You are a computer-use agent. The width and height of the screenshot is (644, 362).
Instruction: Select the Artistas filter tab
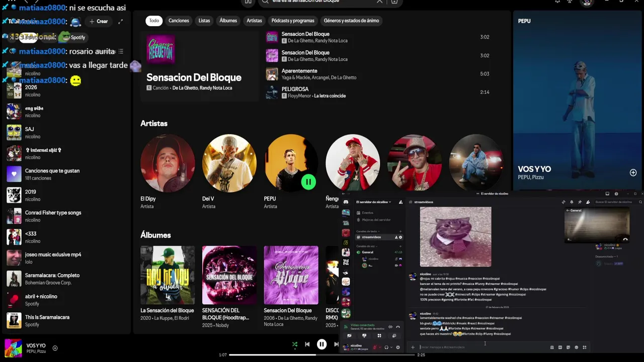tap(254, 21)
